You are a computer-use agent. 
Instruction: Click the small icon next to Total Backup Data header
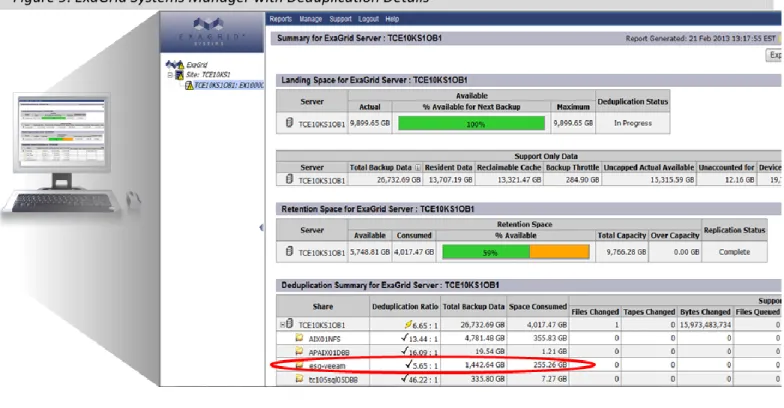(x=418, y=168)
